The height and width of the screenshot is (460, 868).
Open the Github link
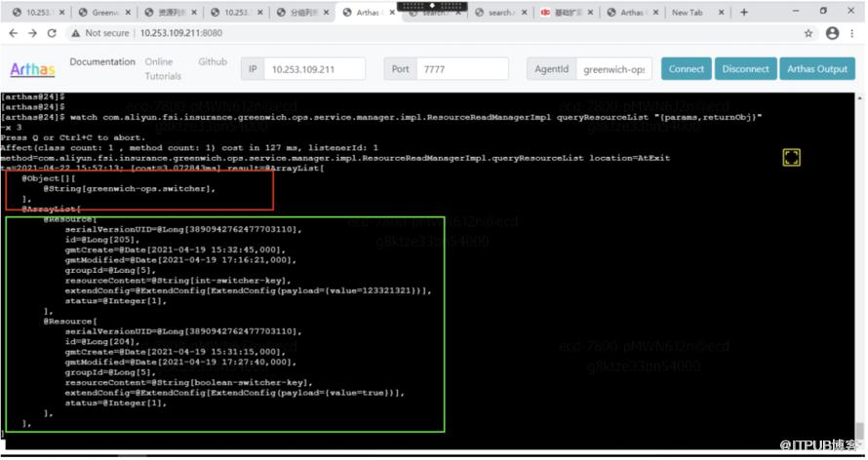click(213, 61)
